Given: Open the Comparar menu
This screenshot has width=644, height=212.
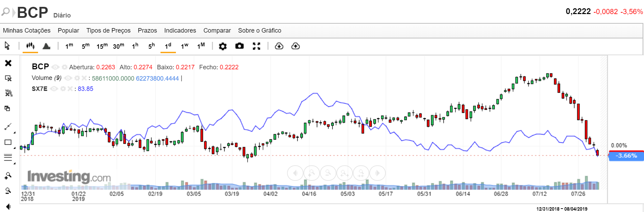Looking at the screenshot, I should [217, 31].
